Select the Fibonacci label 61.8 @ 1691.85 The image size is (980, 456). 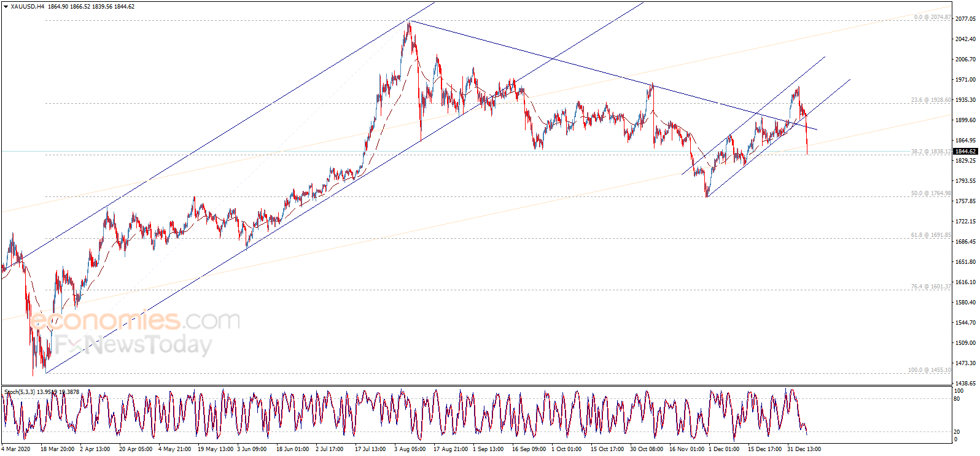click(931, 235)
